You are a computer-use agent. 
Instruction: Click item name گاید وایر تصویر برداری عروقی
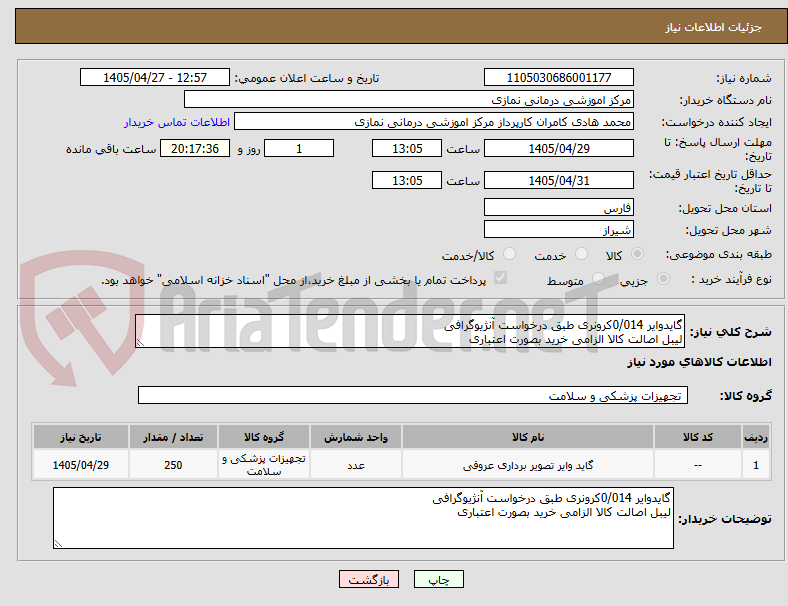[528, 465]
